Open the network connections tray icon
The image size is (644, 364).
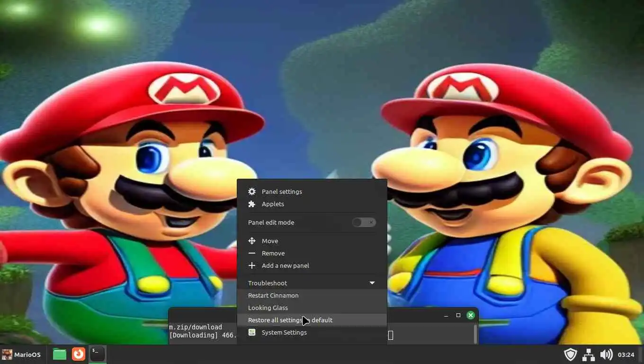click(589, 355)
